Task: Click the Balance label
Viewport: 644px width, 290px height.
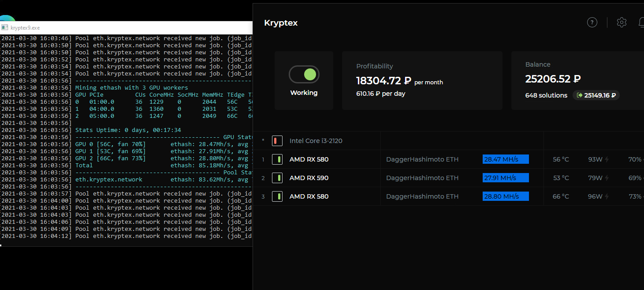Action: pyautogui.click(x=538, y=64)
